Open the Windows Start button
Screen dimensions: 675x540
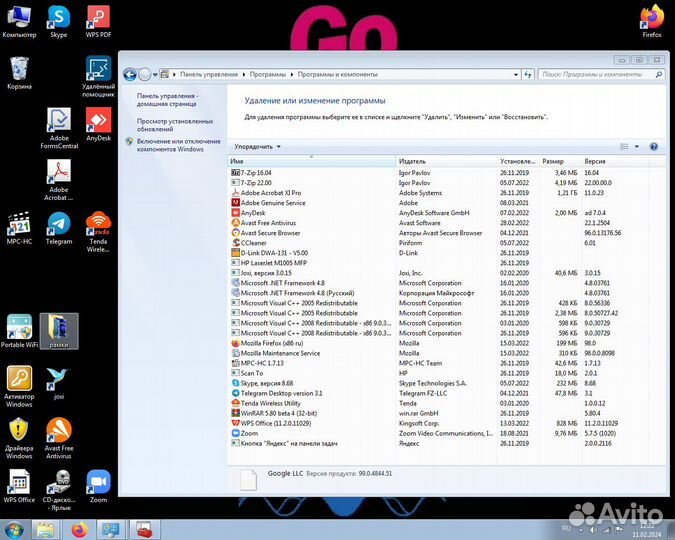point(14,529)
